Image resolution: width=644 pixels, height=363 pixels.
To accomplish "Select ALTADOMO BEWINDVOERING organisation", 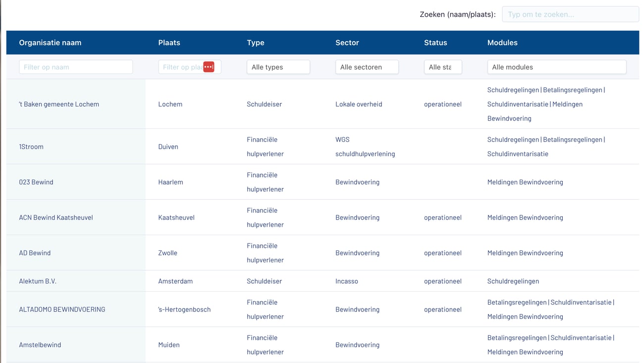I will [62, 309].
